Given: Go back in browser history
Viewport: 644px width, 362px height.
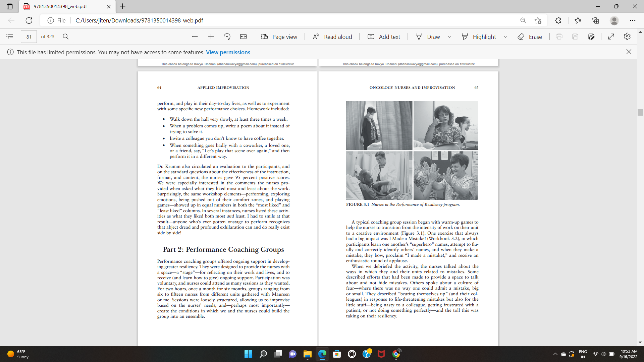Looking at the screenshot, I should 11,20.
